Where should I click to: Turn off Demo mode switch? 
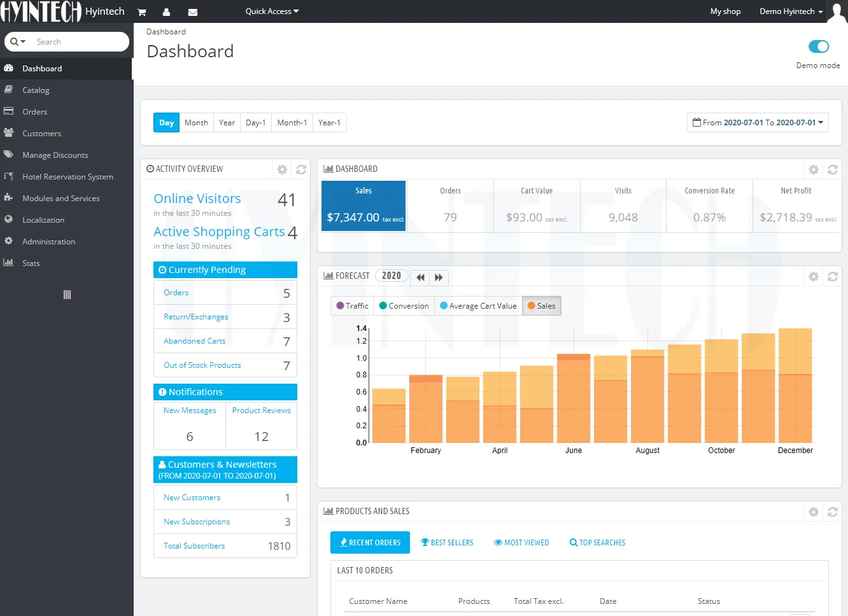coord(818,46)
